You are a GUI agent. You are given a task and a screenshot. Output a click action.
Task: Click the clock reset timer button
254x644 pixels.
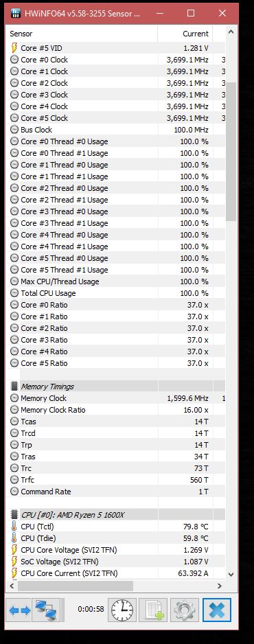[x=122, y=610]
